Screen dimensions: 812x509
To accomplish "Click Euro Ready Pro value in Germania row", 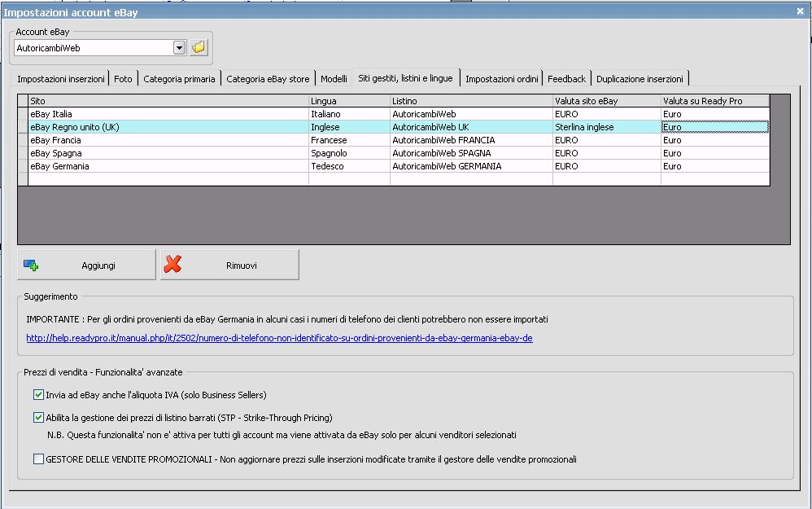I will (715, 166).
